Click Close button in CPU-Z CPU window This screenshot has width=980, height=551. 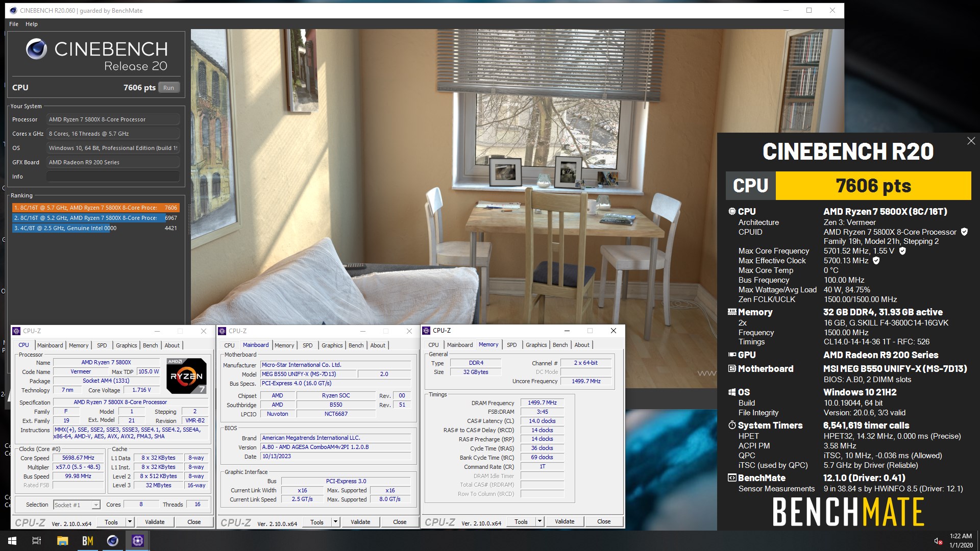194,522
